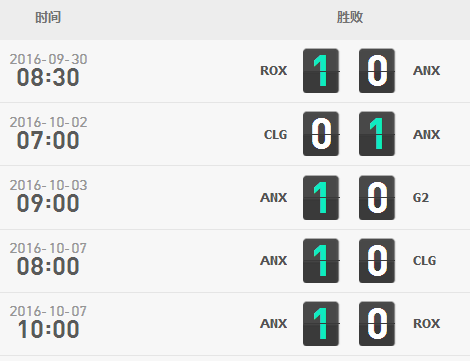Click the 2016-10-02 07:00 match time
This screenshot has height=361, width=470.
pyautogui.click(x=48, y=133)
